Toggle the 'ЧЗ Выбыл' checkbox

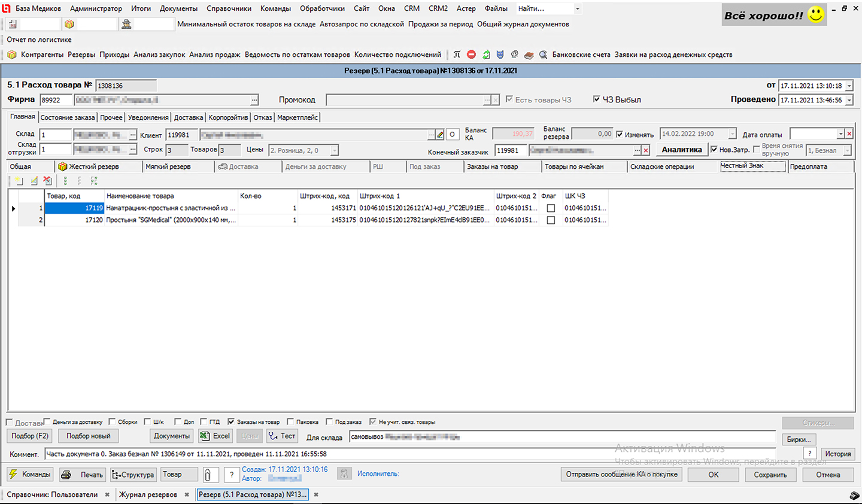click(x=596, y=99)
